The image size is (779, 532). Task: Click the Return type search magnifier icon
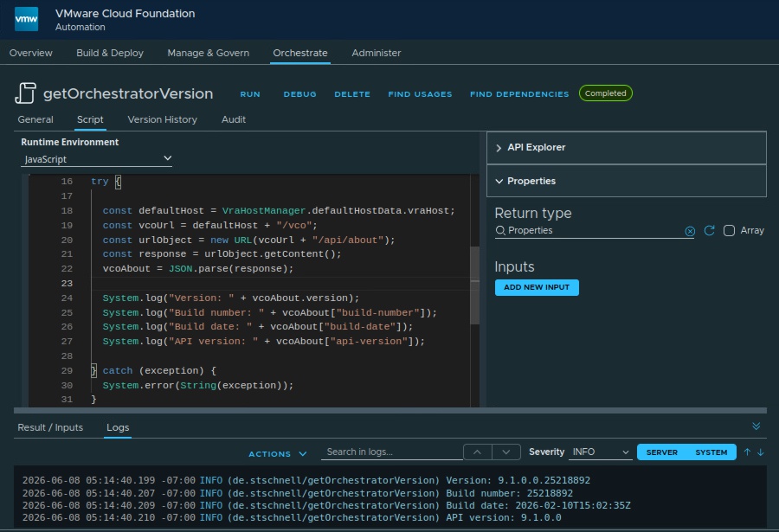click(x=500, y=230)
